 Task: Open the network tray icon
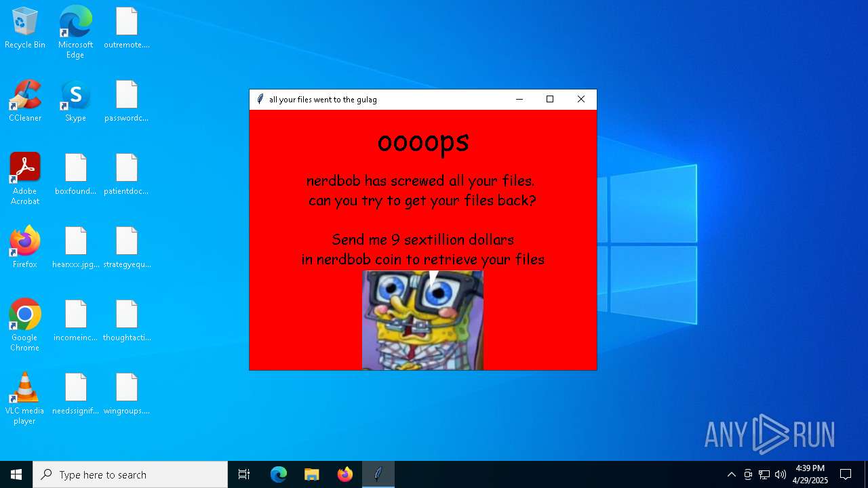764,474
